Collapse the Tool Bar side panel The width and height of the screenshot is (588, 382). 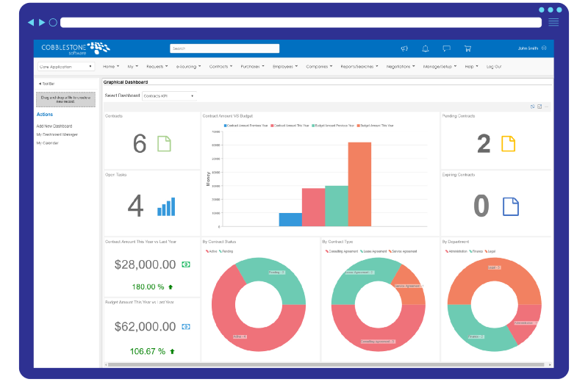coord(46,84)
